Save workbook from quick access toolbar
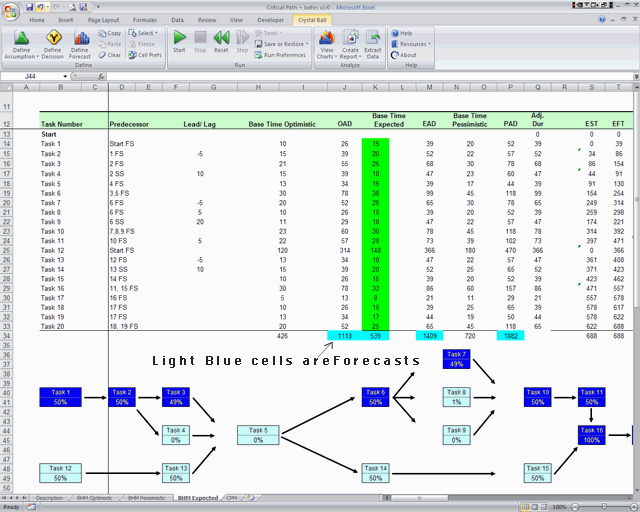Viewport: 640px width, 512px height. (x=29, y=7)
